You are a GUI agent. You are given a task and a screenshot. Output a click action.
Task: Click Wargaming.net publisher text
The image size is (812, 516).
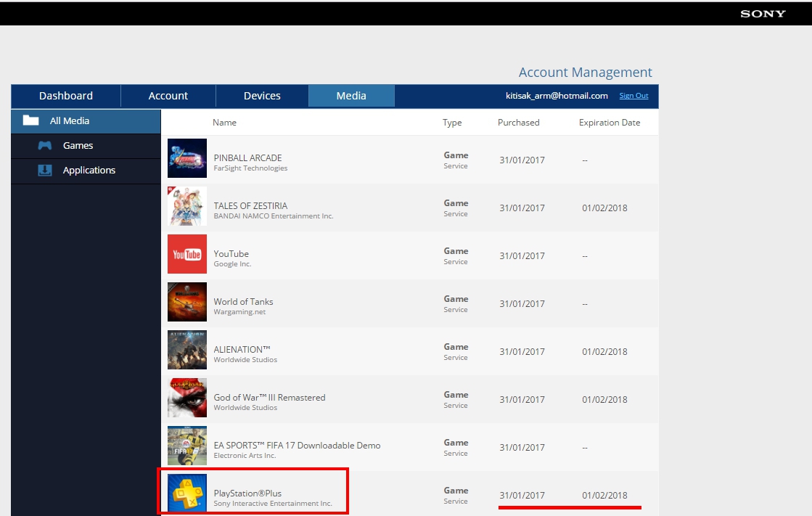coord(239,312)
